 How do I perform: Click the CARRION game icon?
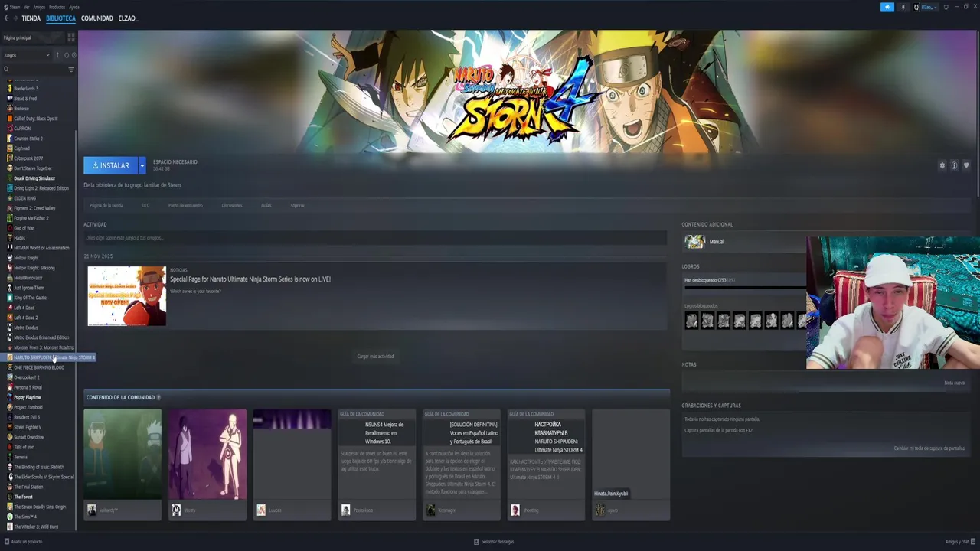pyautogui.click(x=10, y=129)
